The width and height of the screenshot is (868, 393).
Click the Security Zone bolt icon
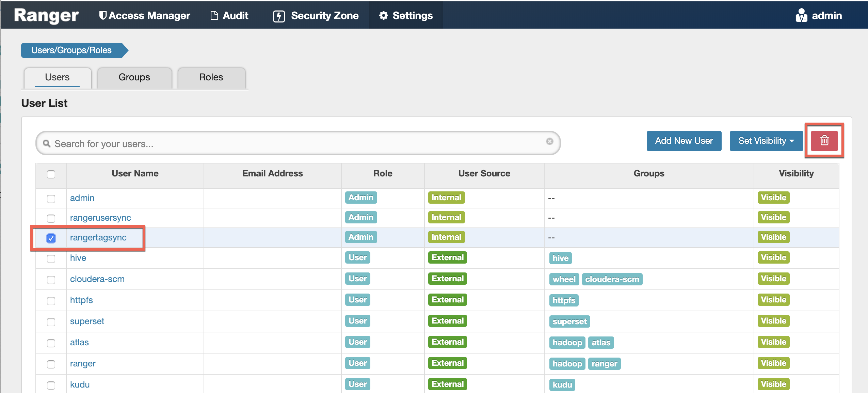coord(279,16)
